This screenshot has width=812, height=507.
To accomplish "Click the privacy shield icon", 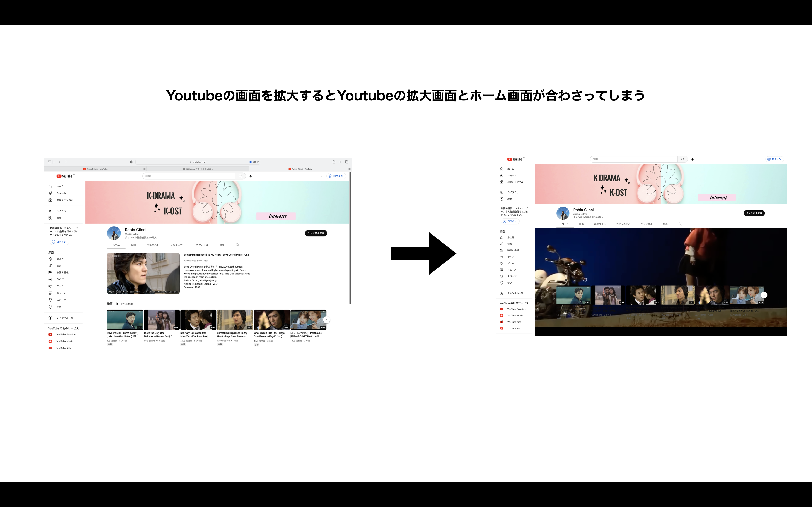I will coord(132,162).
